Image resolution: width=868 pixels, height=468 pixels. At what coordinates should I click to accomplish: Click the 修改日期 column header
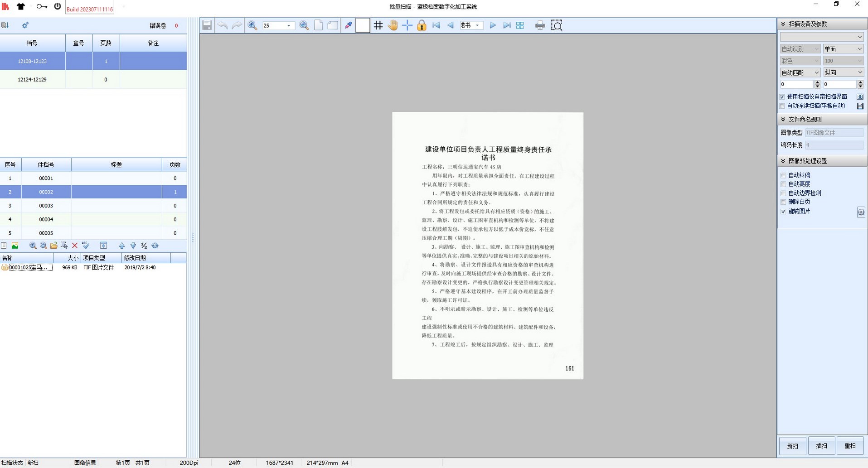145,258
